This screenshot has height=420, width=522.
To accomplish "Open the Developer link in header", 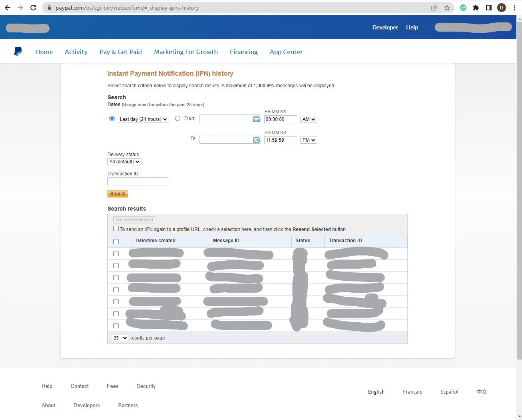I will (x=385, y=27).
